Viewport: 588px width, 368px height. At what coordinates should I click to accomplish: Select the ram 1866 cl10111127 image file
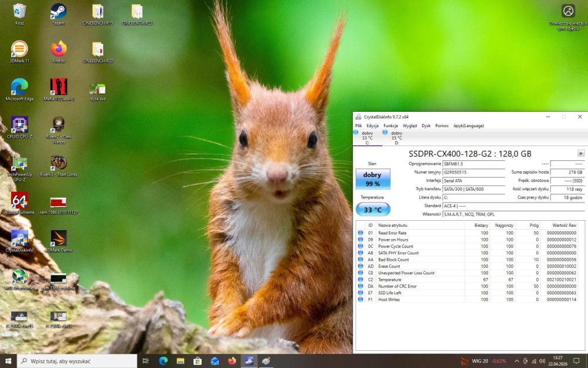point(58,205)
